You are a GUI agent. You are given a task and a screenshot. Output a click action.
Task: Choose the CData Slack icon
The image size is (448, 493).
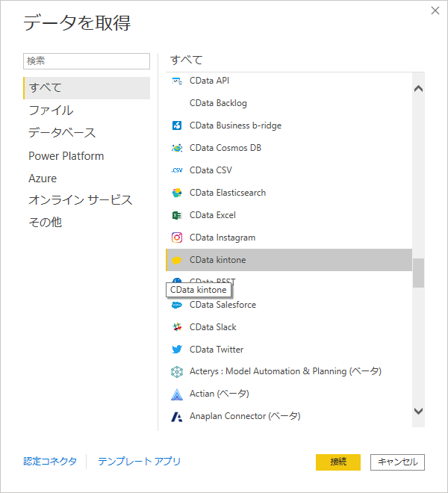177,327
